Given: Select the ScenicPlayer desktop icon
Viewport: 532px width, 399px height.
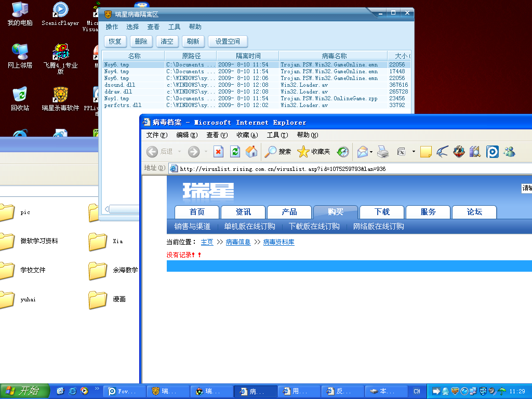Looking at the screenshot, I should point(60,14).
